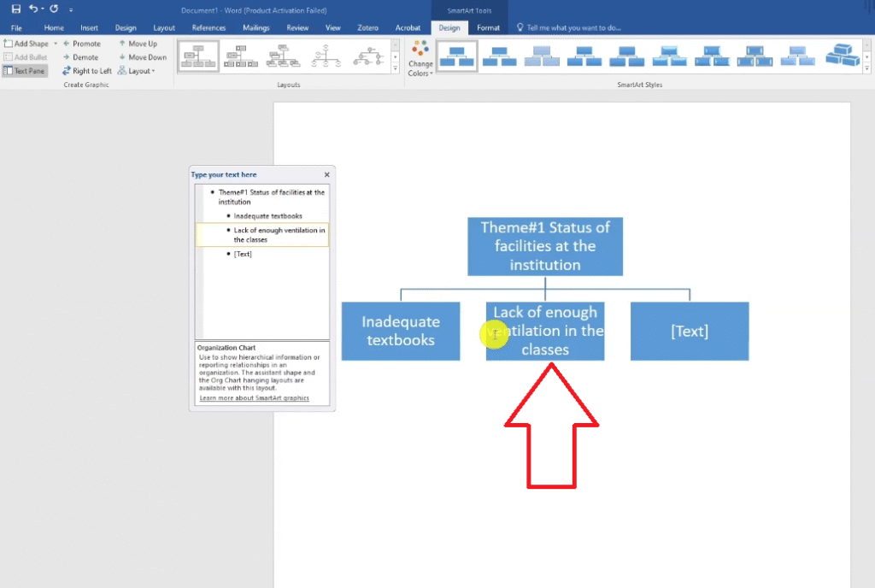Close the Type your text here pane
The image size is (875, 588).
tap(326, 174)
